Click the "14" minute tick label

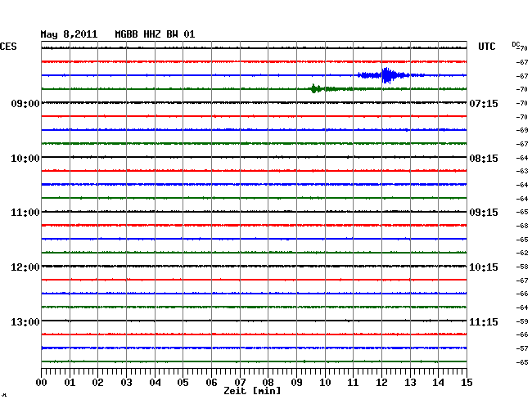(x=438, y=383)
